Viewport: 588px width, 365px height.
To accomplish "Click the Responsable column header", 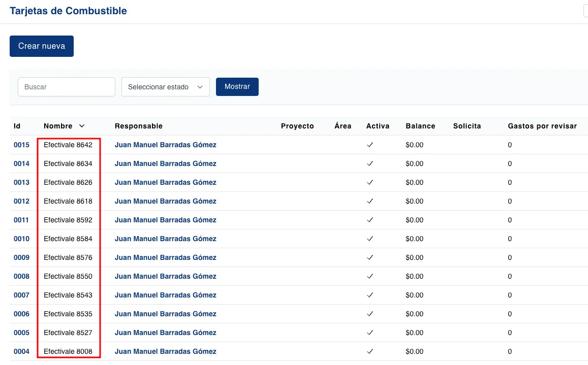I will click(x=138, y=126).
